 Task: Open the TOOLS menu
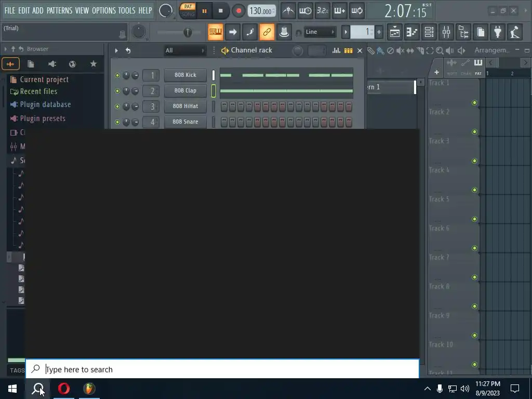pos(127,10)
